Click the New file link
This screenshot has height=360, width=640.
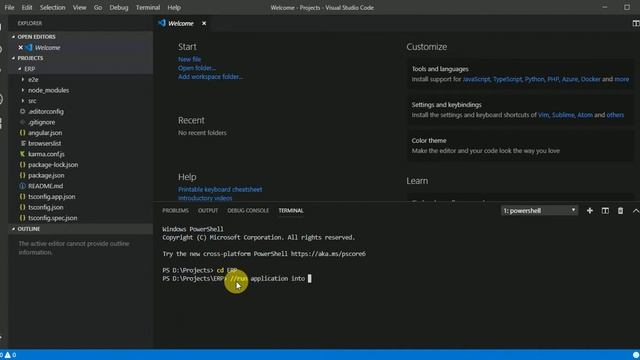[189, 59]
